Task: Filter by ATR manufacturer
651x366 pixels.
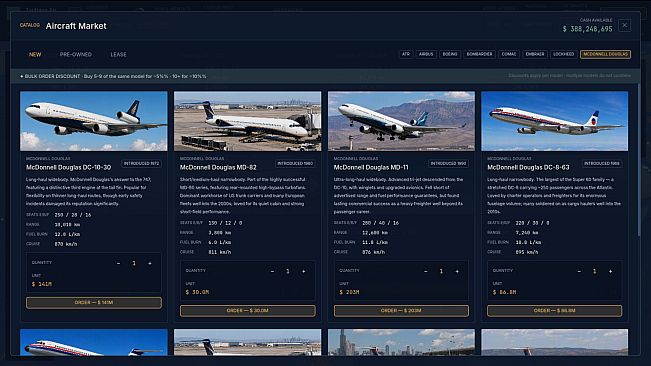Action: point(406,54)
